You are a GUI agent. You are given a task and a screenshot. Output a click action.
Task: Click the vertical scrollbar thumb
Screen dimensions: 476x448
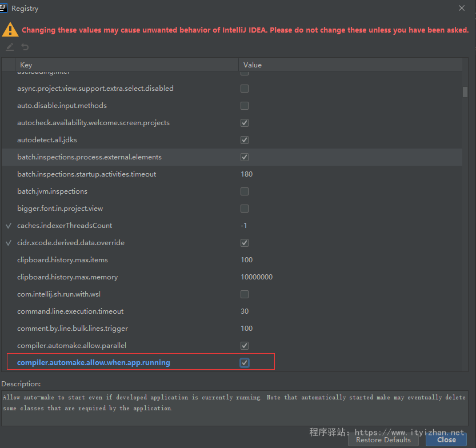click(465, 92)
